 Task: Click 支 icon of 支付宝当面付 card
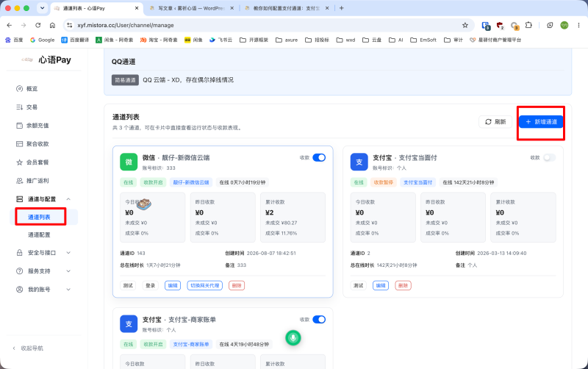pyautogui.click(x=359, y=162)
